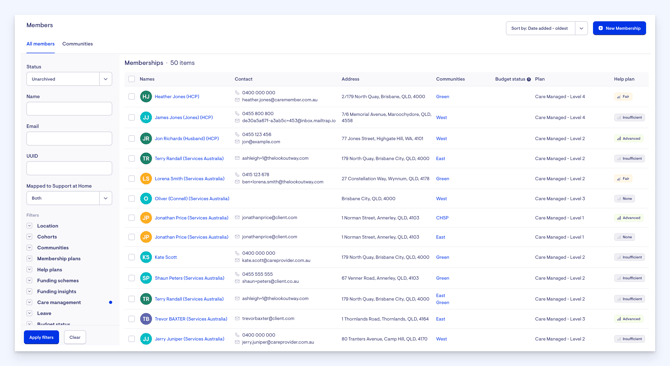Click Fair help plan badge for Heather Jones
Screen dimensions: 670x366
623,97
